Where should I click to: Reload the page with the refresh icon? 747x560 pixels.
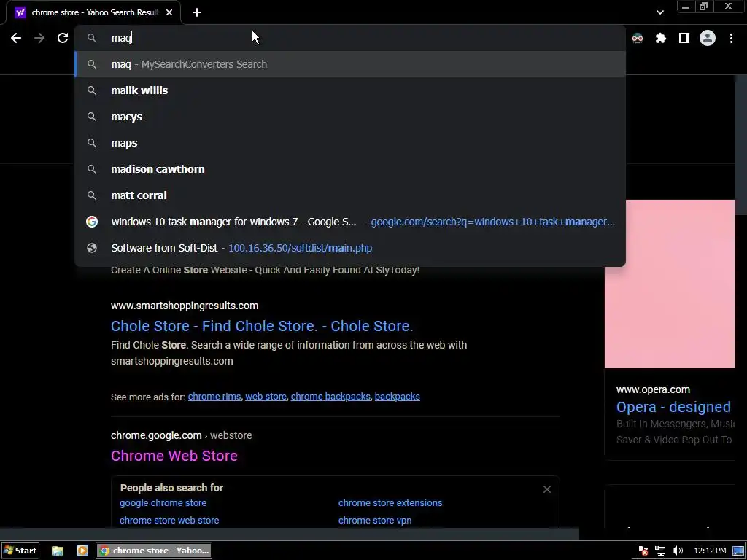point(63,38)
